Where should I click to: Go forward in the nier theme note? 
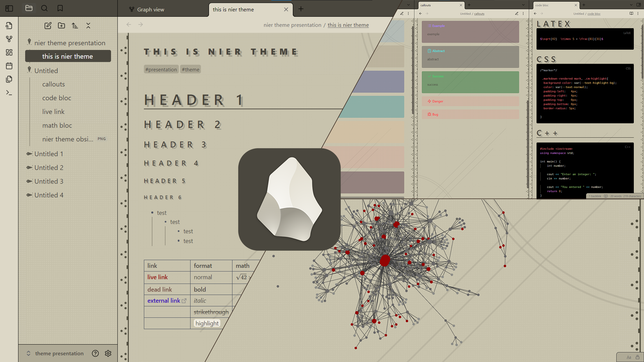[x=141, y=24]
